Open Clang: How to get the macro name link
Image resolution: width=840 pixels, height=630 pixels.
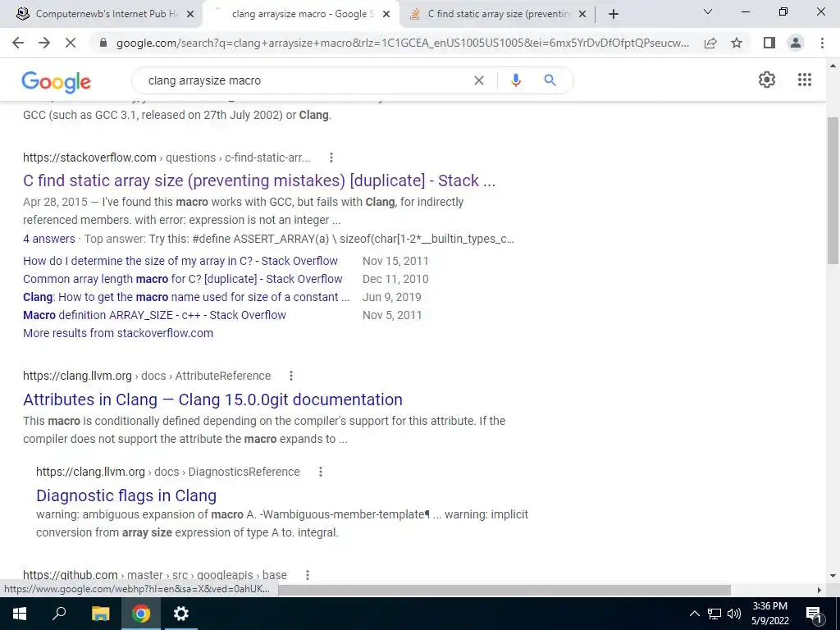tap(186, 297)
